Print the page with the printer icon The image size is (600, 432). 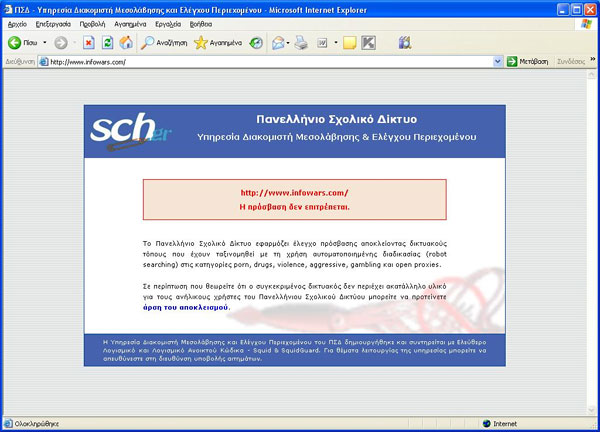pyautogui.click(x=301, y=42)
